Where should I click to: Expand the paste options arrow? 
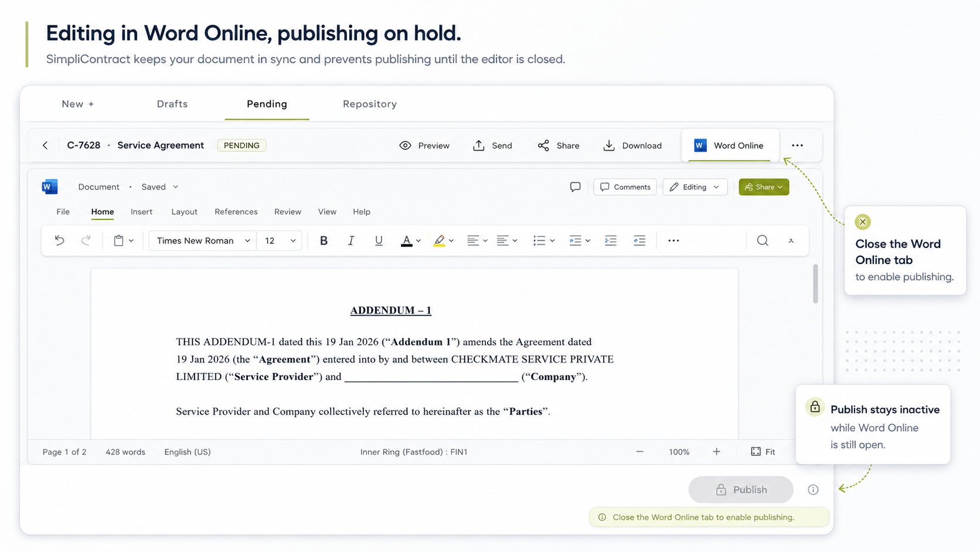[x=131, y=241]
